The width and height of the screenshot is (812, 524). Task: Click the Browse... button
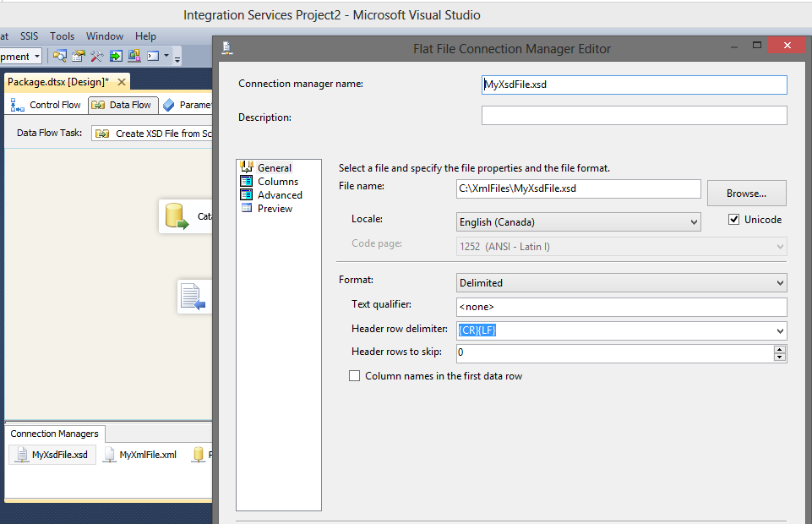[x=747, y=194]
